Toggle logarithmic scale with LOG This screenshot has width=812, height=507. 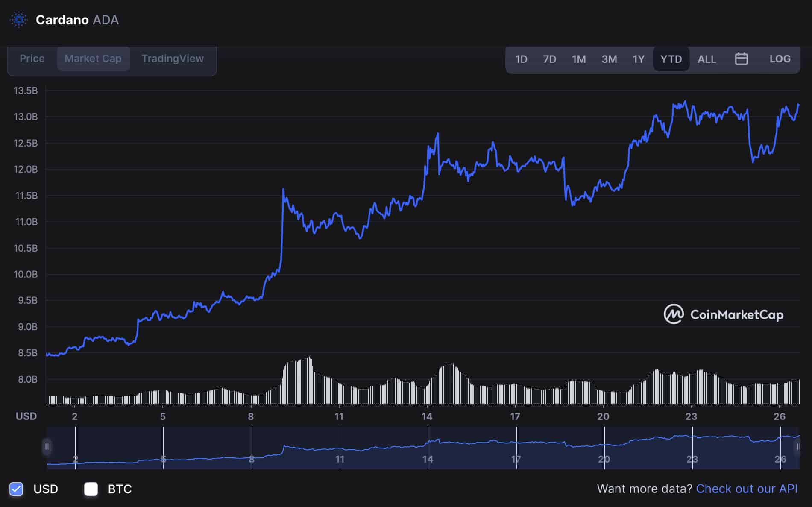coord(780,59)
